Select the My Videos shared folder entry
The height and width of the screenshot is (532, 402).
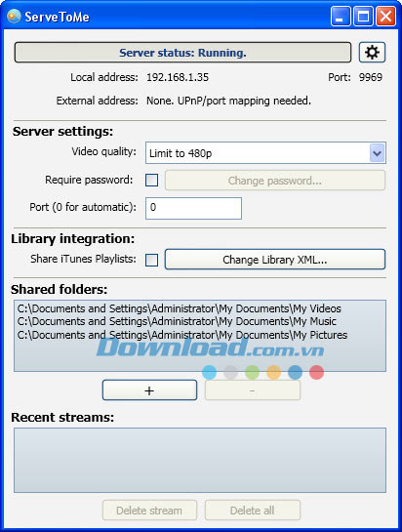tap(180, 308)
